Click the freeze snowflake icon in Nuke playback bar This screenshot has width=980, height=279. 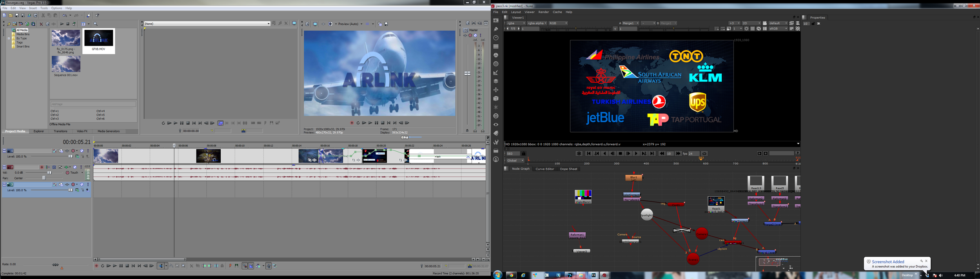pyautogui.click(x=579, y=154)
